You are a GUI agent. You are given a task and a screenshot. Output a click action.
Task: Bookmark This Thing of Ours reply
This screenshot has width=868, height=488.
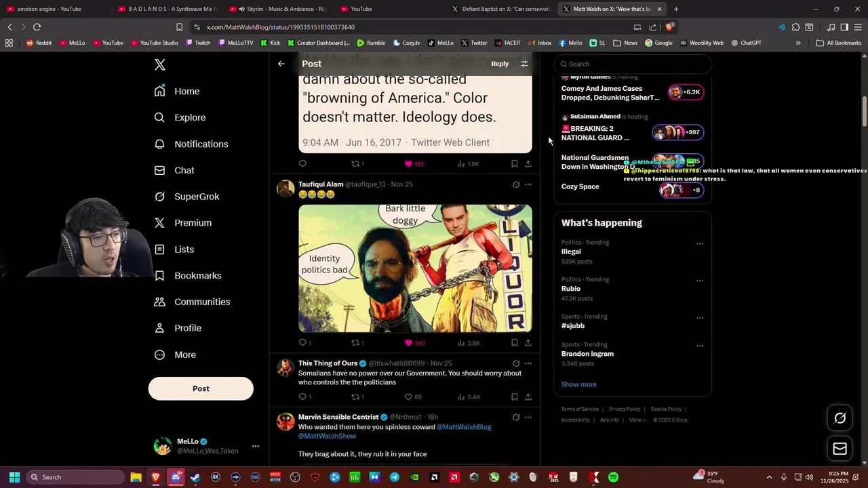[514, 397]
